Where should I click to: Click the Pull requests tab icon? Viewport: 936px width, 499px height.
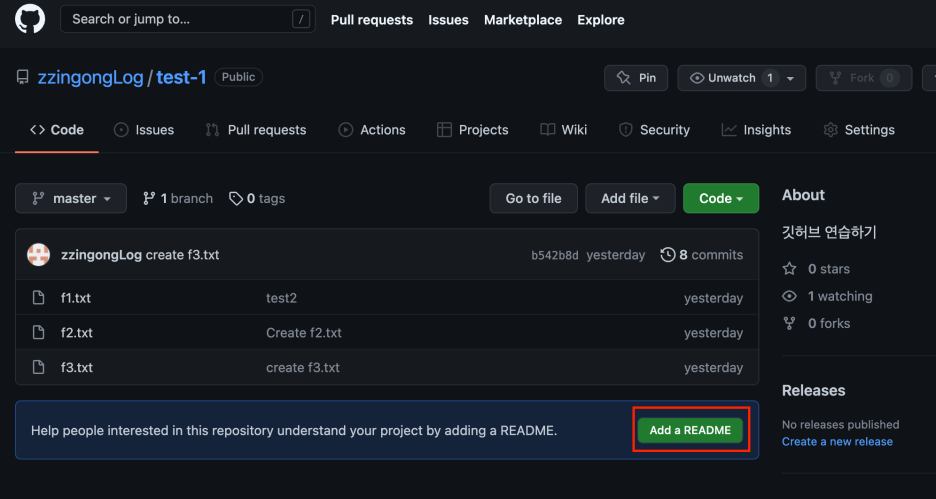pos(212,130)
